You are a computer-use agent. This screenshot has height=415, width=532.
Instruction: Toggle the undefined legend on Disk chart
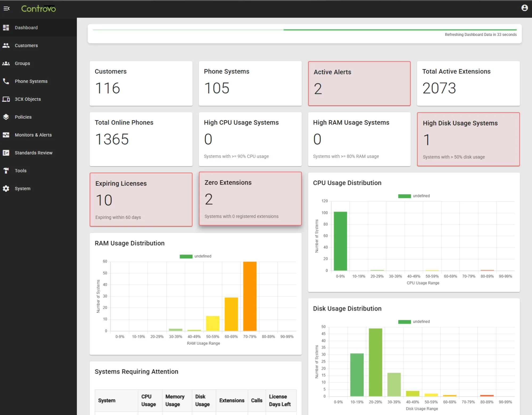pyautogui.click(x=414, y=321)
